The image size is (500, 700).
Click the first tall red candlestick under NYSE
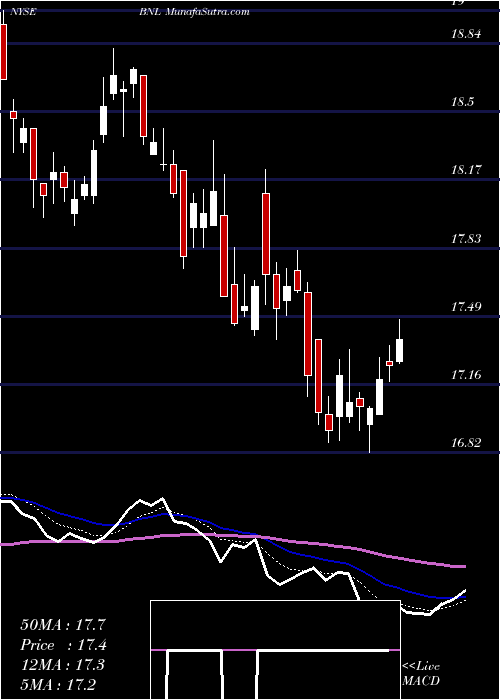click(4, 51)
